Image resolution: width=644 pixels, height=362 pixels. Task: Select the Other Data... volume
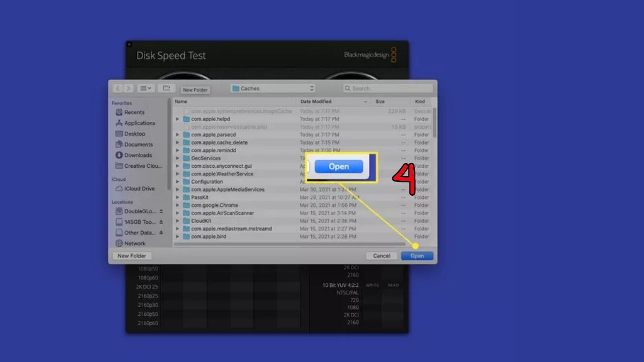click(x=136, y=233)
